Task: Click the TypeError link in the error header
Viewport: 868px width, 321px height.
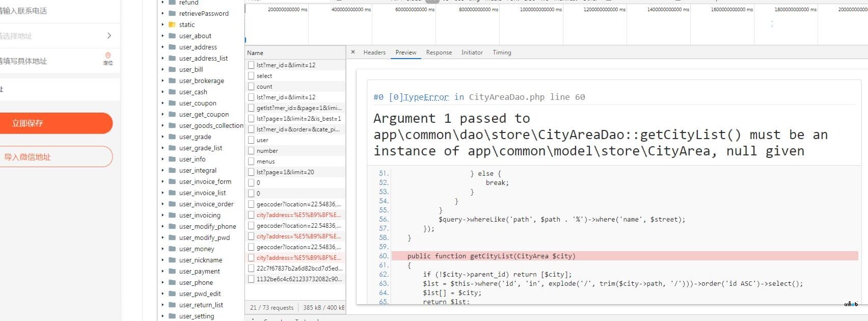Action: pos(426,97)
